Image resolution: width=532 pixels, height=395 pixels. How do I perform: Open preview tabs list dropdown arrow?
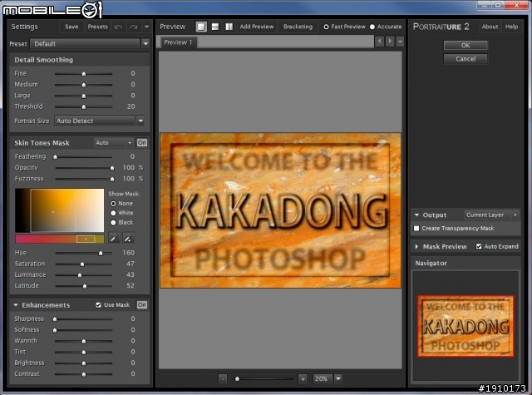(x=401, y=42)
